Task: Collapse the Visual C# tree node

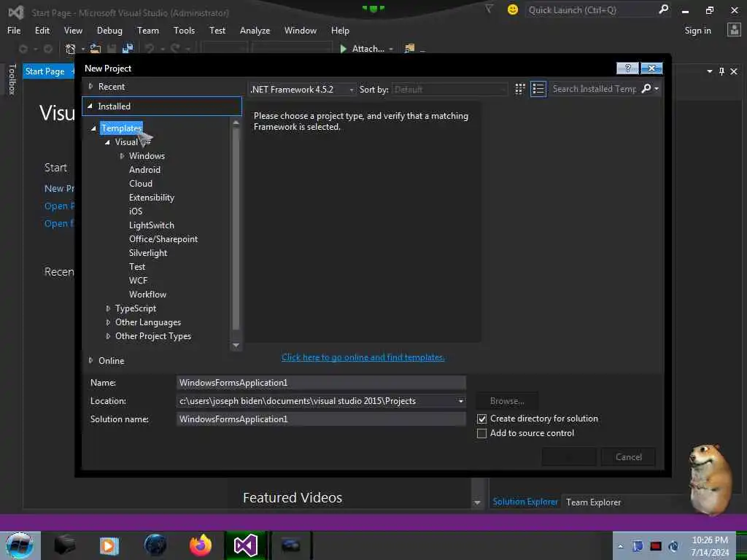Action: [x=107, y=142]
